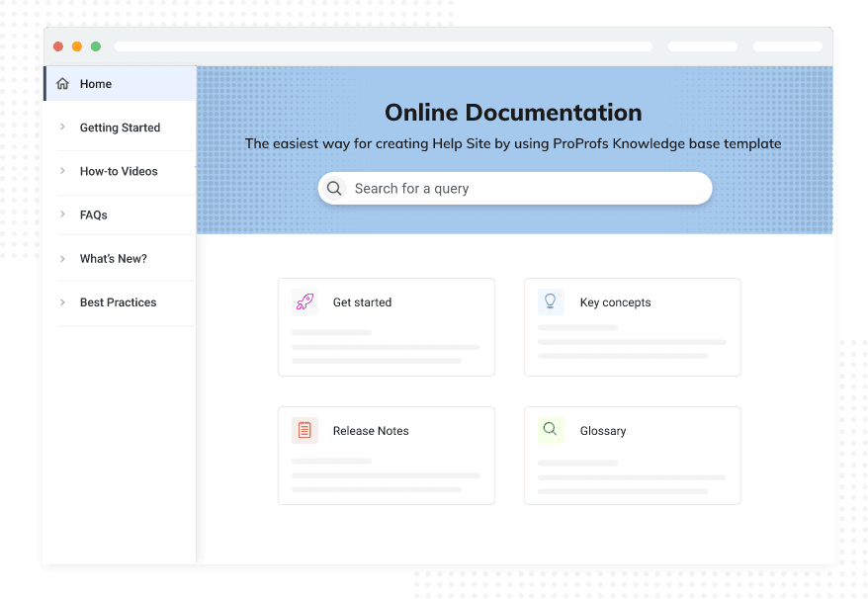Click the magnifier icon on Glossary card
Viewport: 868px width, 599px height.
coord(551,430)
